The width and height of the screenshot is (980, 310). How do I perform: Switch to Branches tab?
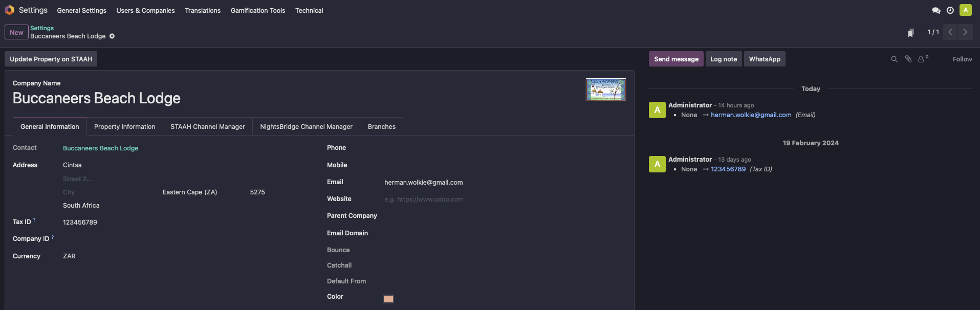click(382, 127)
